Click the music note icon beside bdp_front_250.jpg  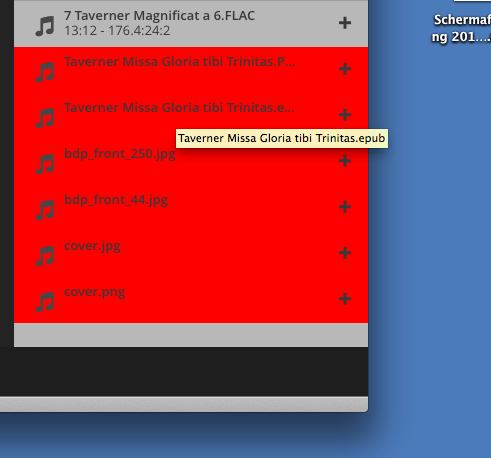pyautogui.click(x=45, y=164)
